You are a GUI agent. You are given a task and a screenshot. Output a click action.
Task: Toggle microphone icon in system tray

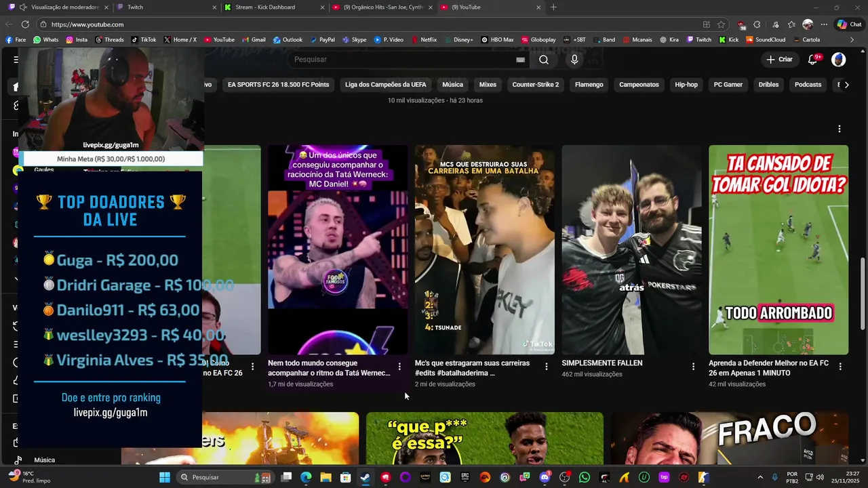pos(775,477)
